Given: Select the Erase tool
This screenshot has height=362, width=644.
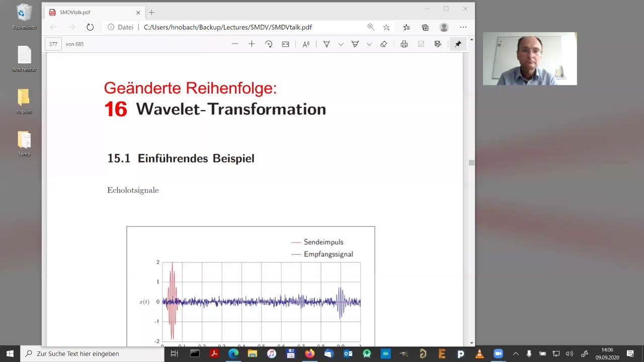Looking at the screenshot, I should click(383, 44).
